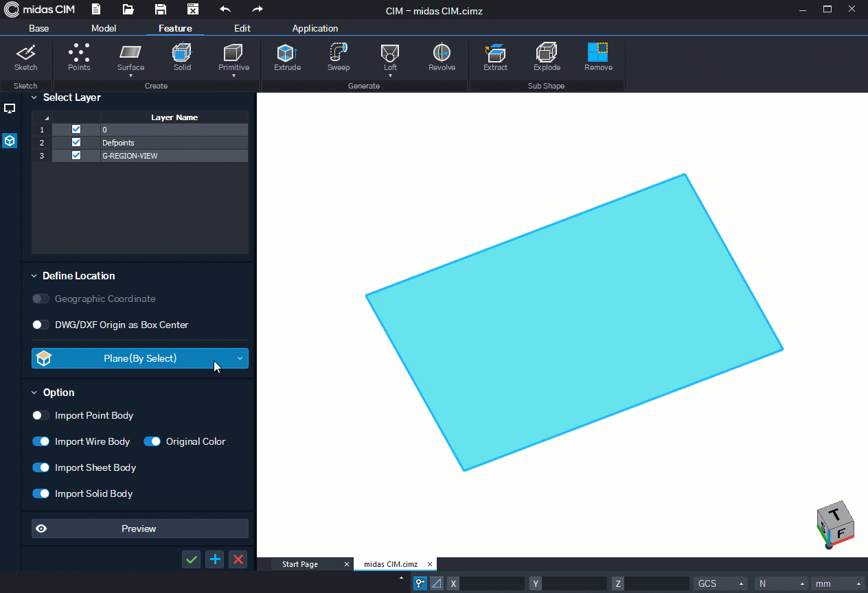Click the Z coordinate input field
Viewport: 868px width, 593px height.
657,583
